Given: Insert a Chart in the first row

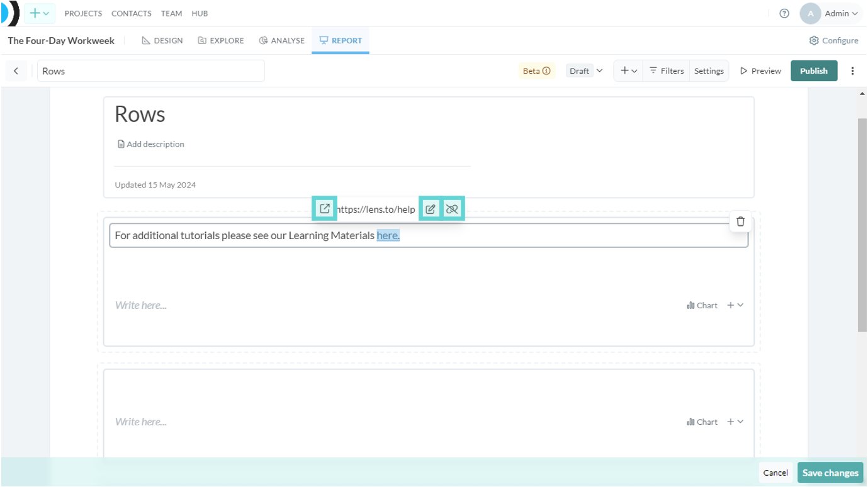Looking at the screenshot, I should click(702, 305).
